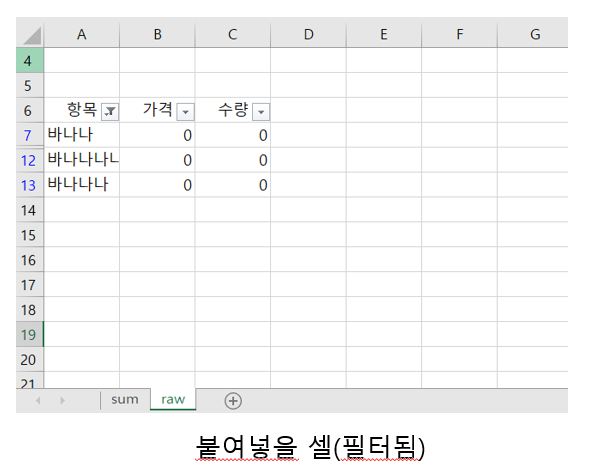Select the 가격 value 0 in row 7

pos(157,135)
